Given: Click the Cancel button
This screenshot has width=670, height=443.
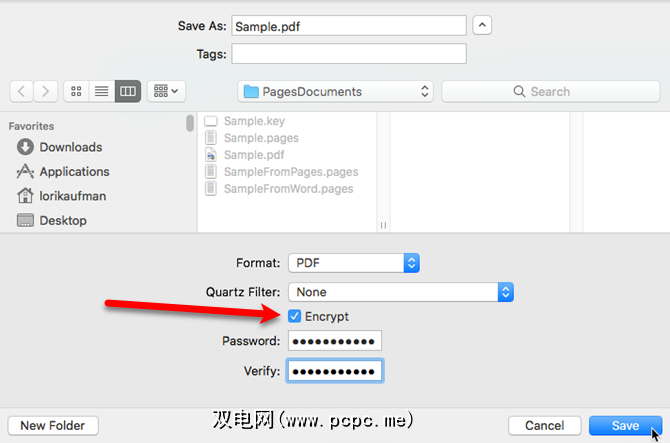Looking at the screenshot, I should (544, 425).
